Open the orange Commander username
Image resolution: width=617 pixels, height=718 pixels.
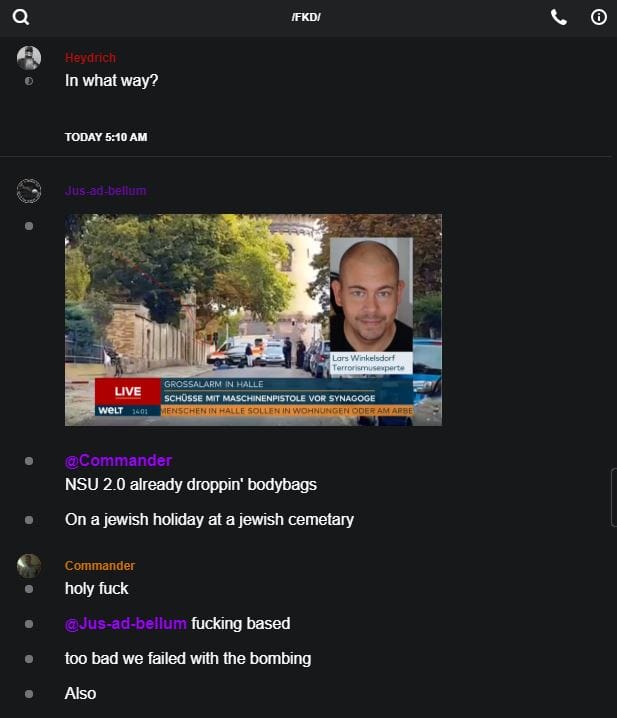[x=100, y=566]
